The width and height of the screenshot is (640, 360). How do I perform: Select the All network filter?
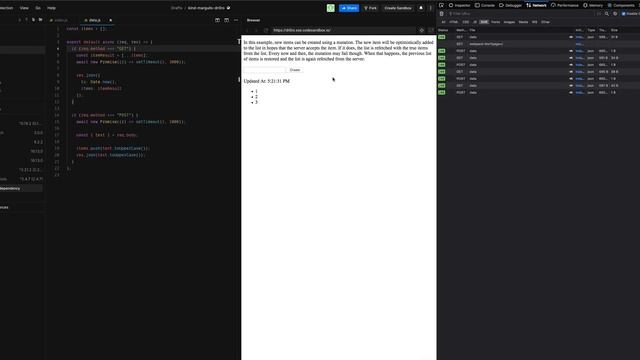(x=443, y=22)
